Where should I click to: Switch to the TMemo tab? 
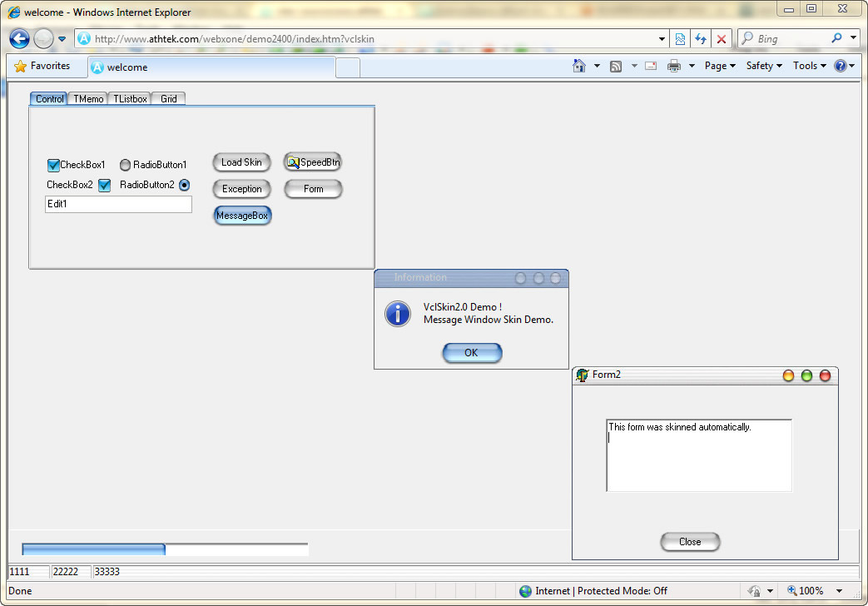[87, 98]
